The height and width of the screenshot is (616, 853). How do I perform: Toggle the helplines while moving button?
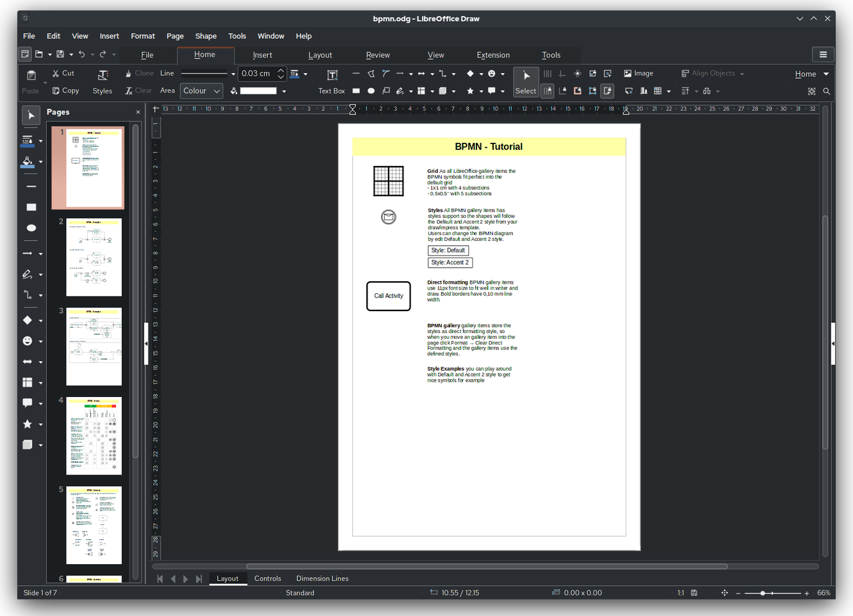[x=548, y=91]
